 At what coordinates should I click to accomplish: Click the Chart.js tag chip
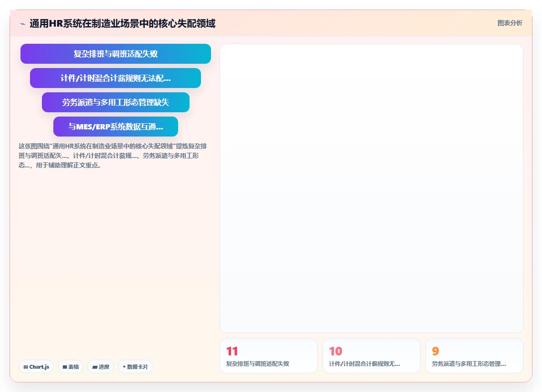(36, 367)
